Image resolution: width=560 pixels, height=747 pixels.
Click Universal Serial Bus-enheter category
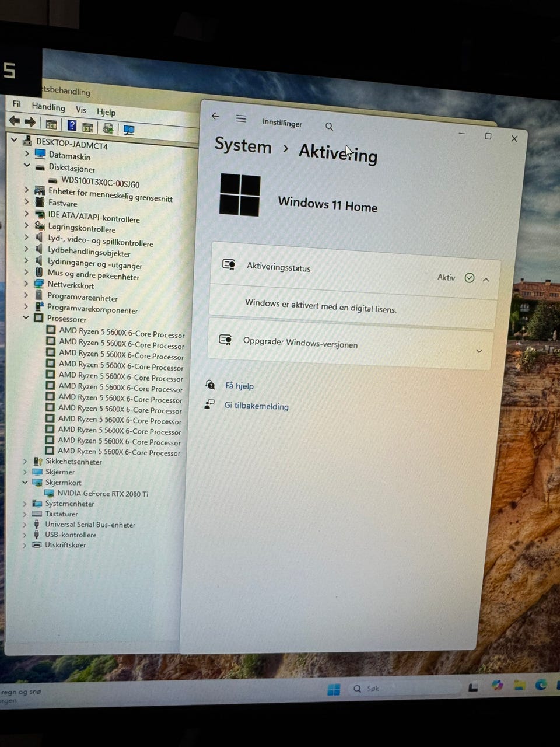click(x=90, y=525)
